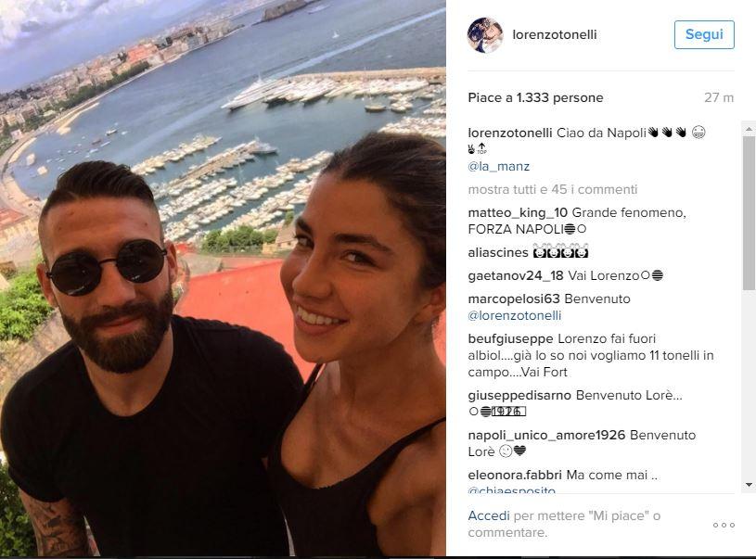Click the selfie photo of the post

click(223, 278)
